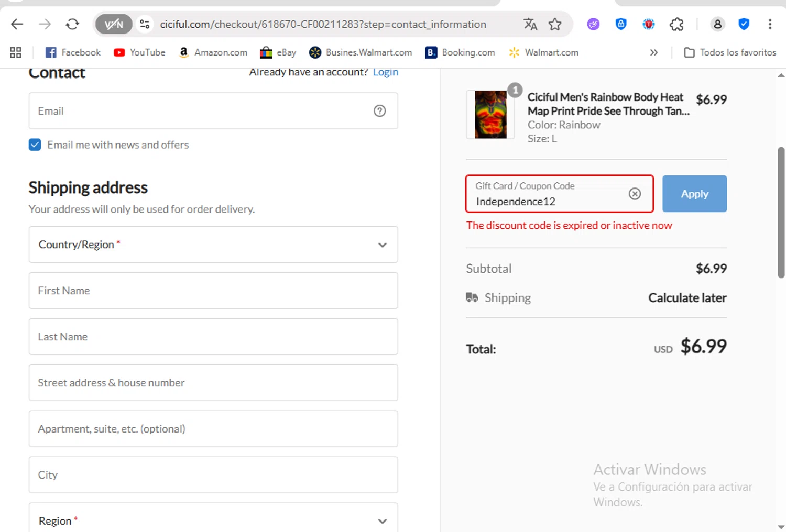Click the page vertical scrollbar thumb

pos(781,212)
